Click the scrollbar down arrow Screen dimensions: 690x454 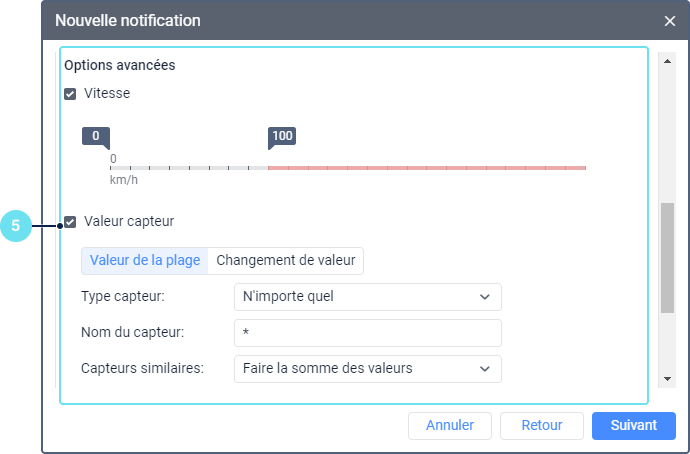(668, 379)
